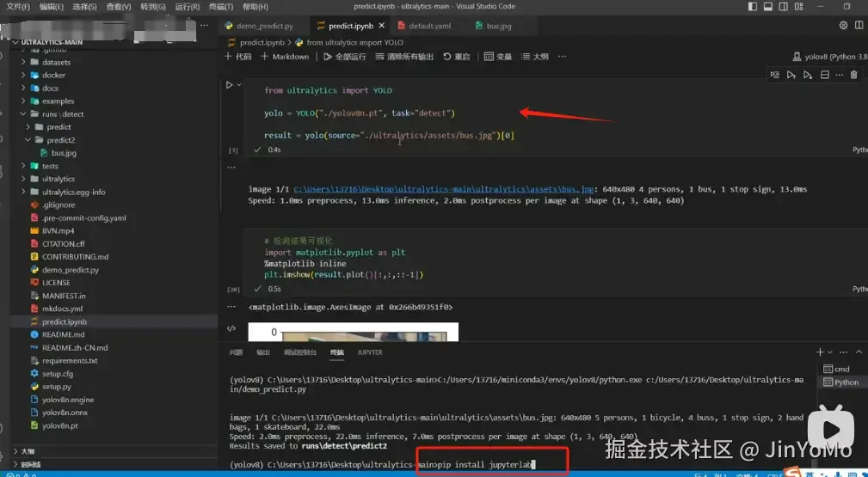Click change presentation icon beside plot output

click(x=231, y=328)
